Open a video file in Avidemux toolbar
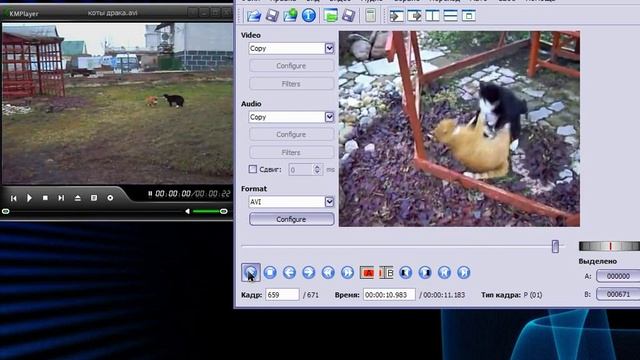The width and height of the screenshot is (640, 360). 254,16
